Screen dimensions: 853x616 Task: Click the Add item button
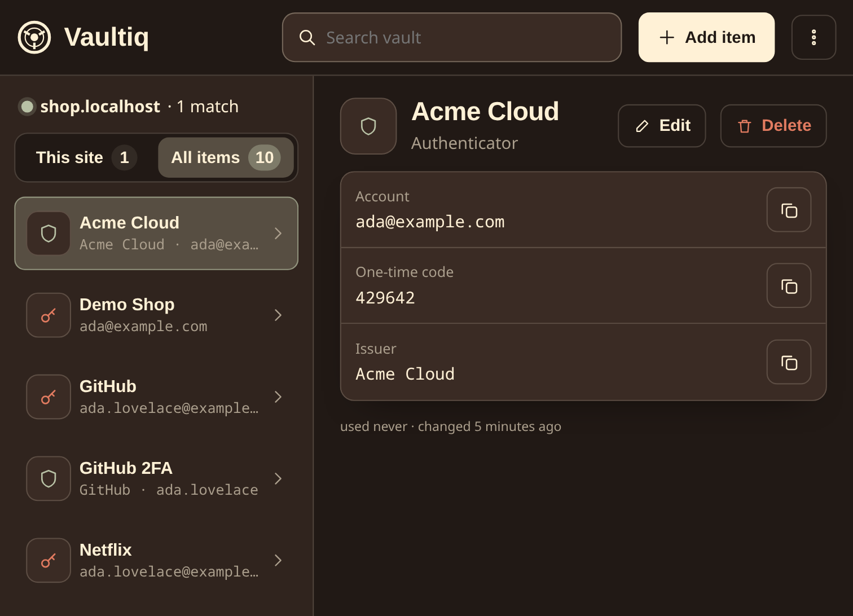tap(706, 37)
